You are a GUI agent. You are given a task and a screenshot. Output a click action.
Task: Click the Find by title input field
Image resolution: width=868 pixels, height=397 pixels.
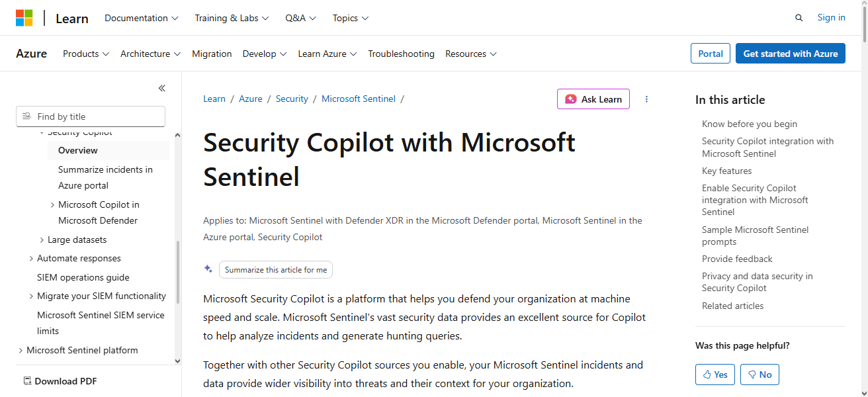point(90,116)
